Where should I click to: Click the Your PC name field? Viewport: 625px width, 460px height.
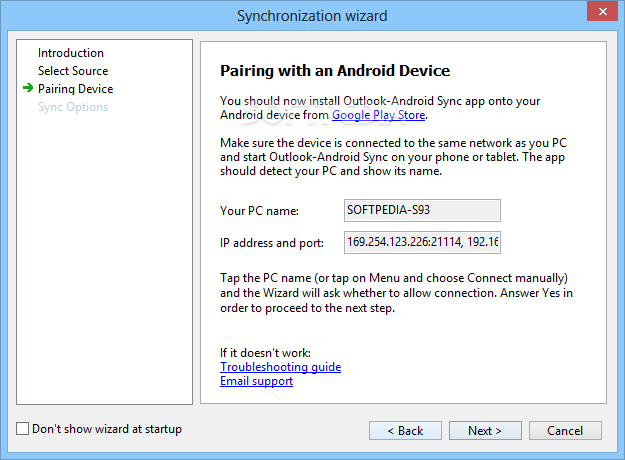[422, 210]
